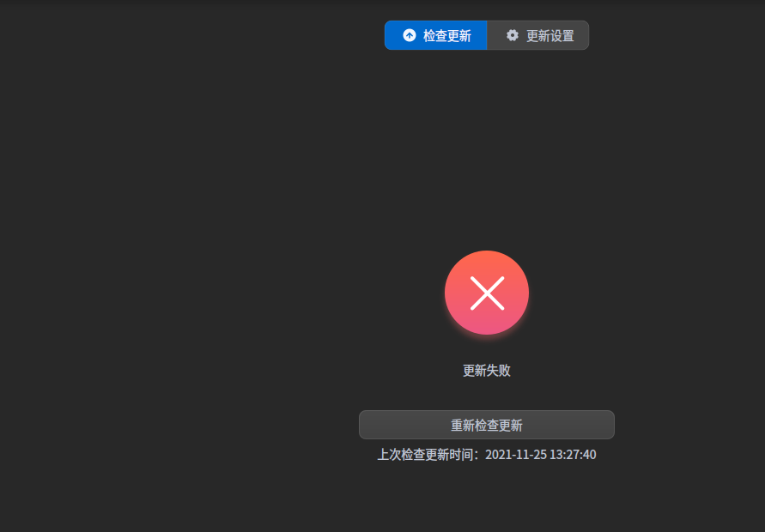Click the red update-failed X icon

pyautogui.click(x=487, y=293)
